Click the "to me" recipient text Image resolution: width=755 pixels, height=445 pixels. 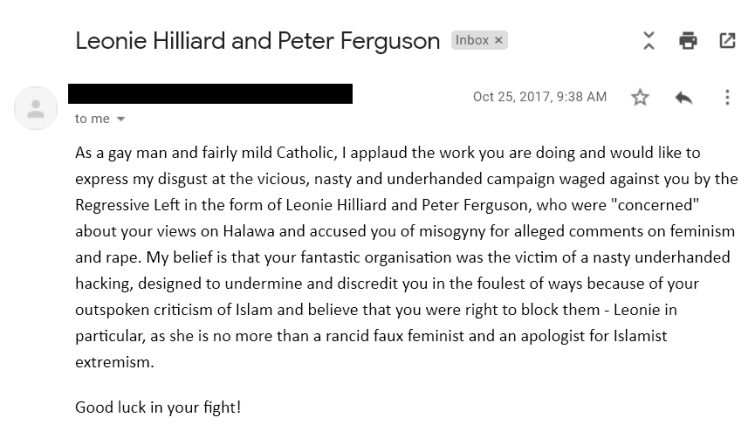(92, 117)
